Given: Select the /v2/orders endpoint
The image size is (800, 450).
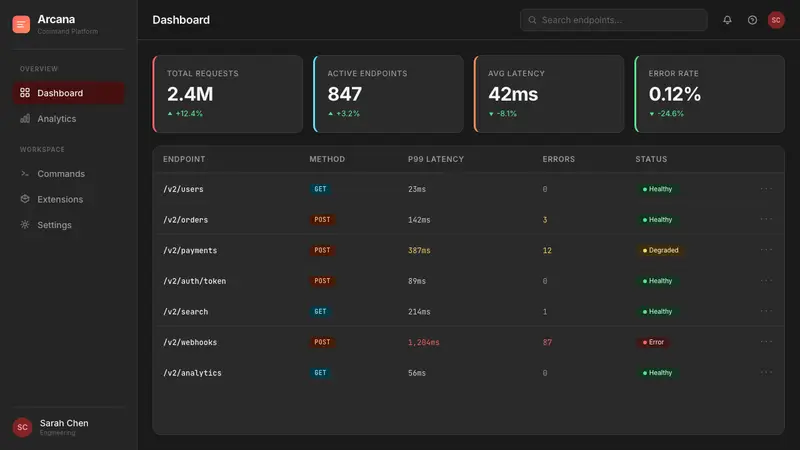Looking at the screenshot, I should click(x=185, y=219).
